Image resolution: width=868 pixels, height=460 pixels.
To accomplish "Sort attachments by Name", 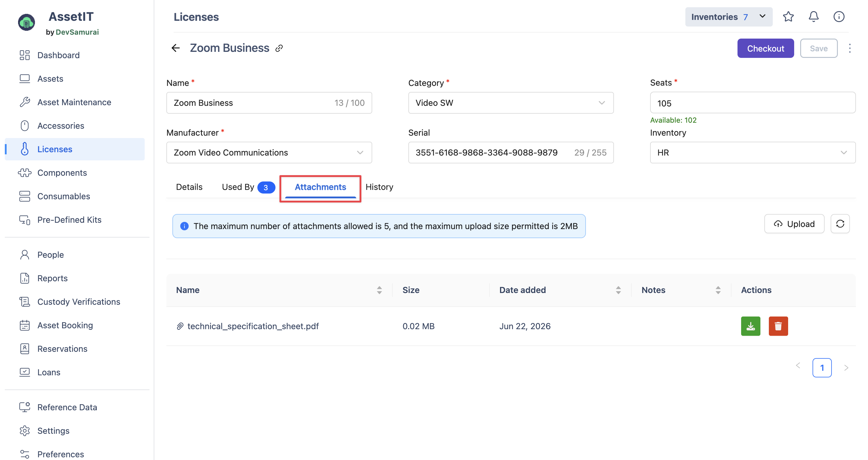I will click(379, 290).
